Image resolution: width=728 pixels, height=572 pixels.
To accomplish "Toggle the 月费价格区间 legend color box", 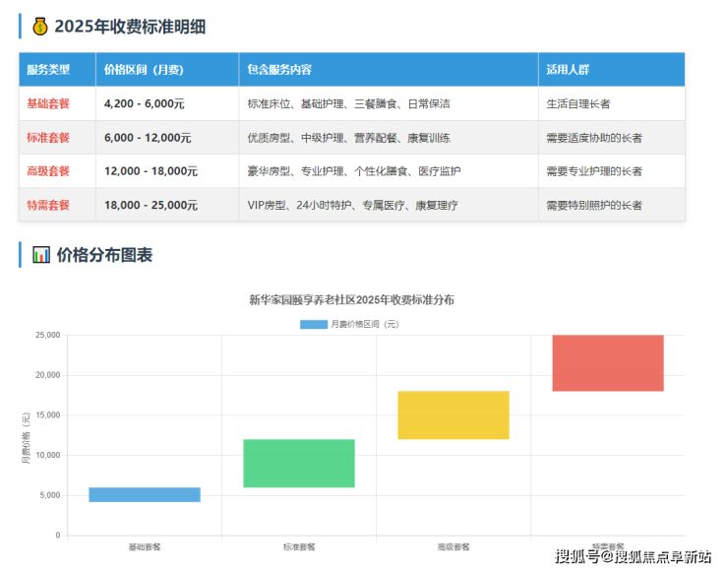I will coord(313,323).
